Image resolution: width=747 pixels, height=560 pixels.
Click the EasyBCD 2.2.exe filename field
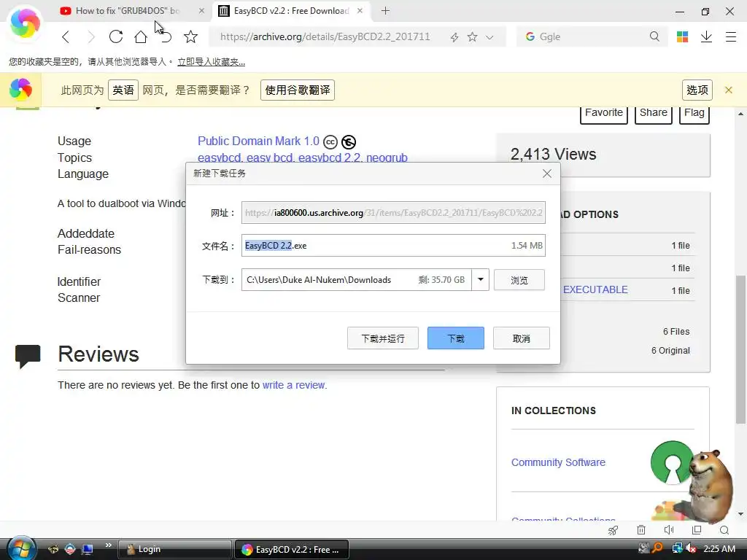[x=393, y=245]
